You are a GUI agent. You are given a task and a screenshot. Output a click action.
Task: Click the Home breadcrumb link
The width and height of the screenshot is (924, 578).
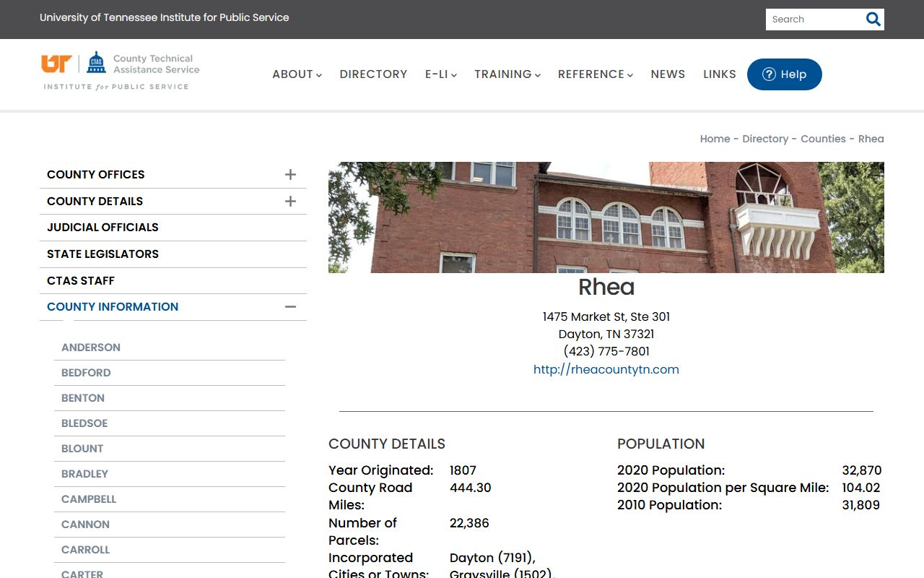(x=715, y=139)
